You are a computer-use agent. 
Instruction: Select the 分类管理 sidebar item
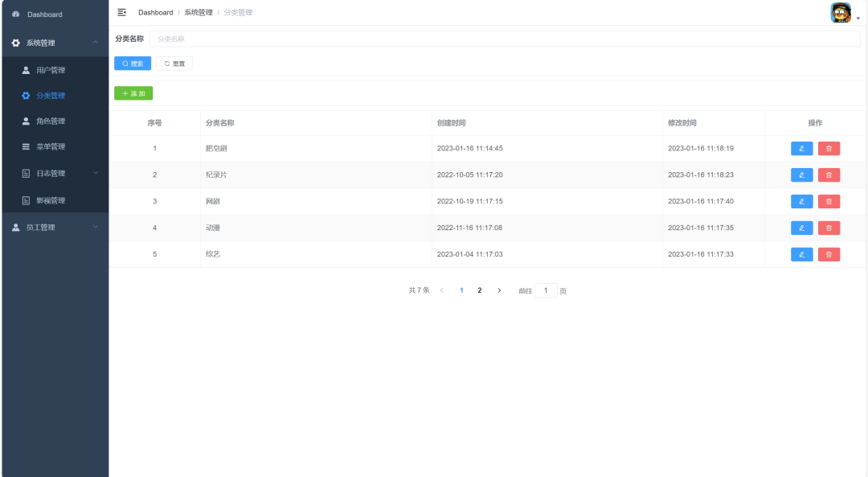55,96
